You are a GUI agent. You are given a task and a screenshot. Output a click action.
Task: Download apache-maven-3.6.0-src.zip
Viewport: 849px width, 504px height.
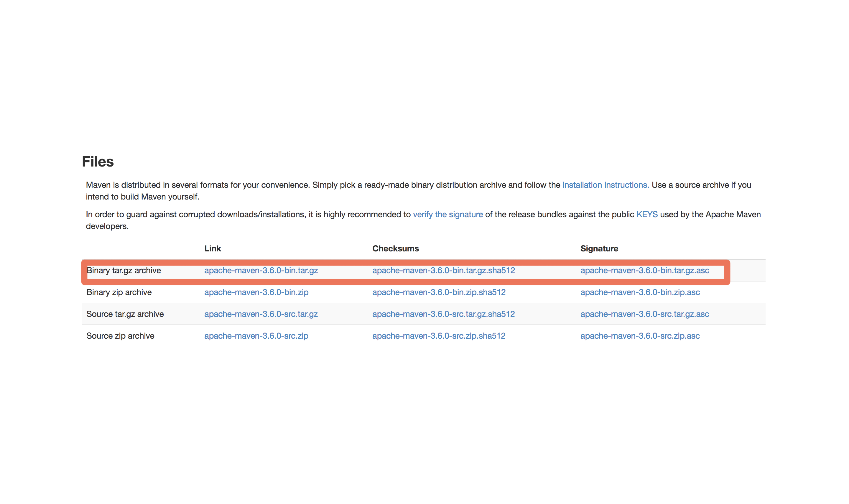[256, 336]
